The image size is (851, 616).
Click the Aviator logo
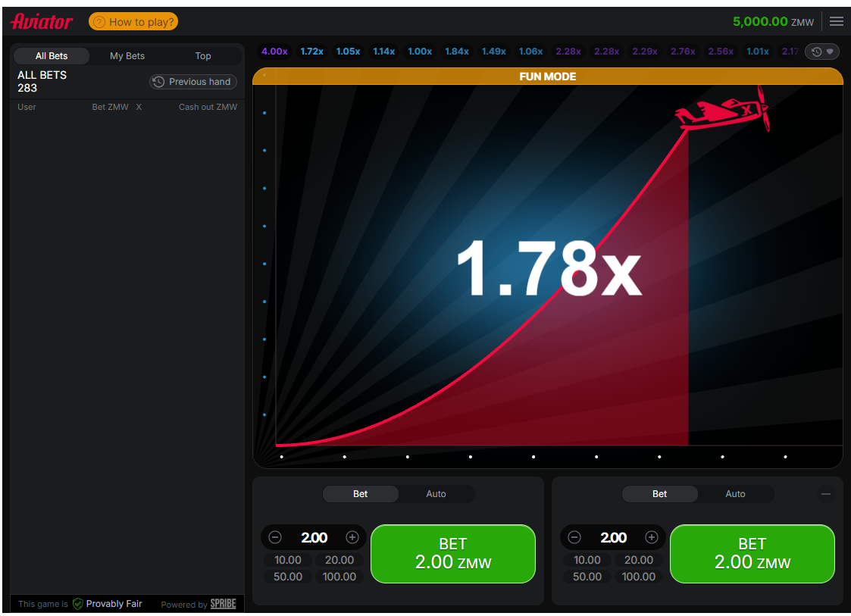pyautogui.click(x=42, y=21)
